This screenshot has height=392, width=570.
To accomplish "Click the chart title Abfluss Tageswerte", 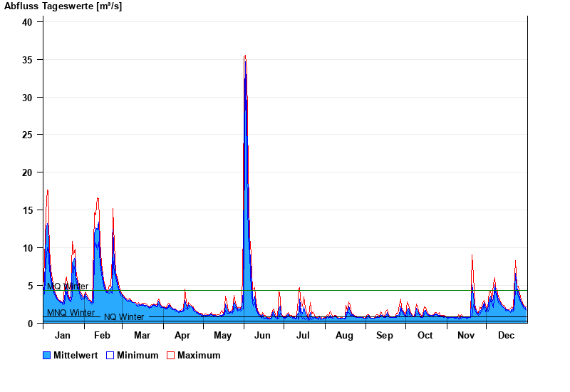I will pos(63,6).
